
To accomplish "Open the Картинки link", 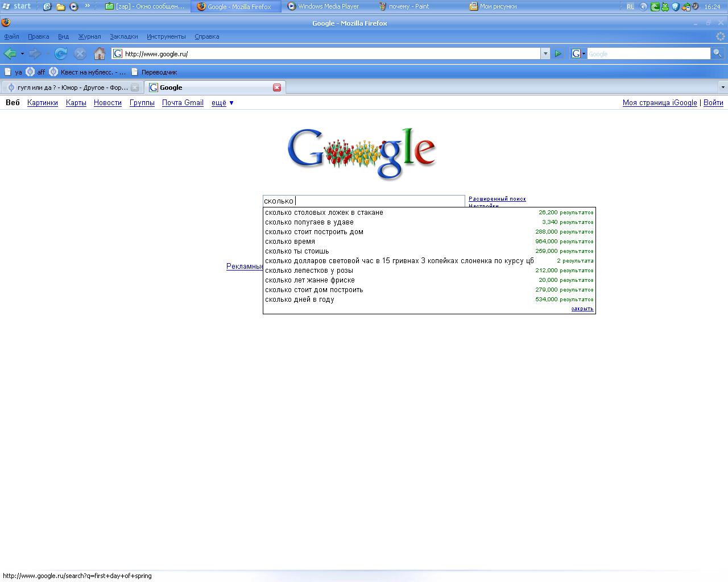I will click(x=43, y=103).
